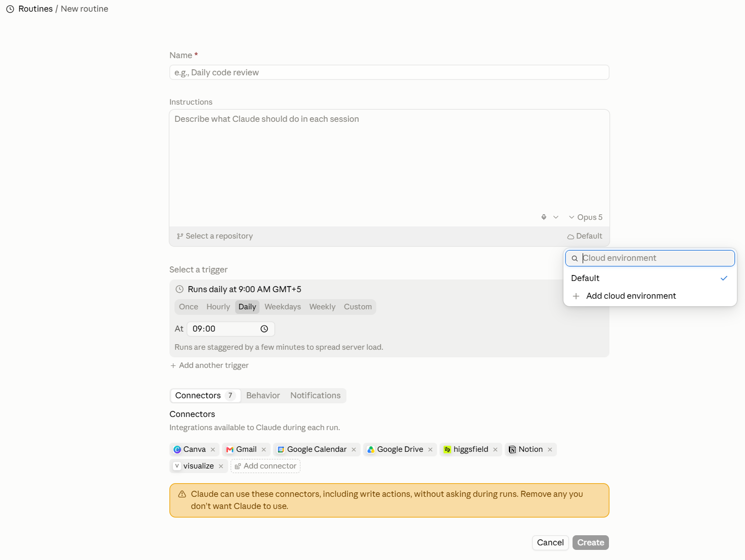
Task: Open the Opus 5 model dropdown
Action: pyautogui.click(x=586, y=217)
